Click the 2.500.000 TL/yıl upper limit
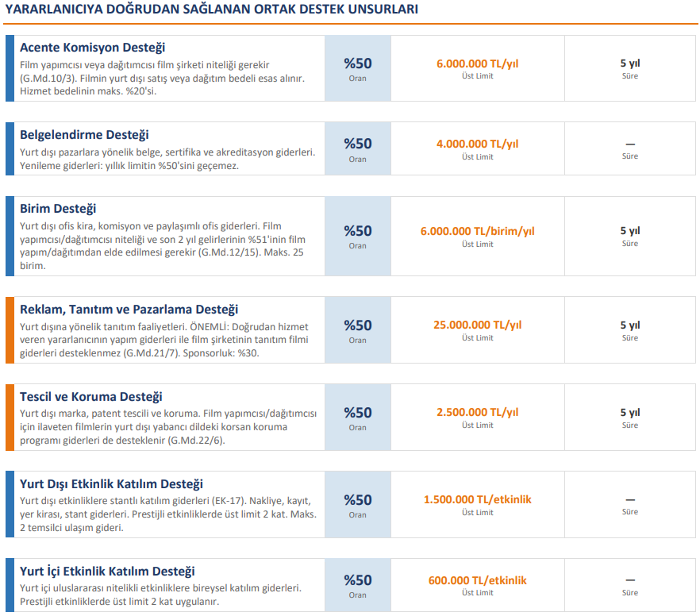 click(x=477, y=412)
